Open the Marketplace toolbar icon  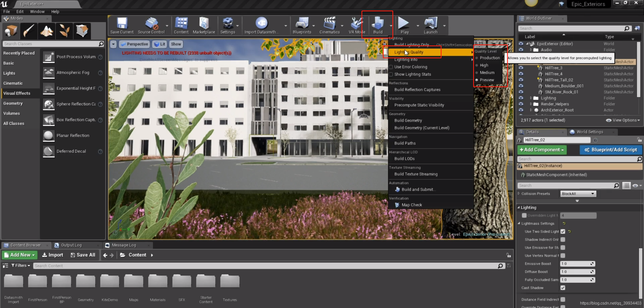[204, 25]
